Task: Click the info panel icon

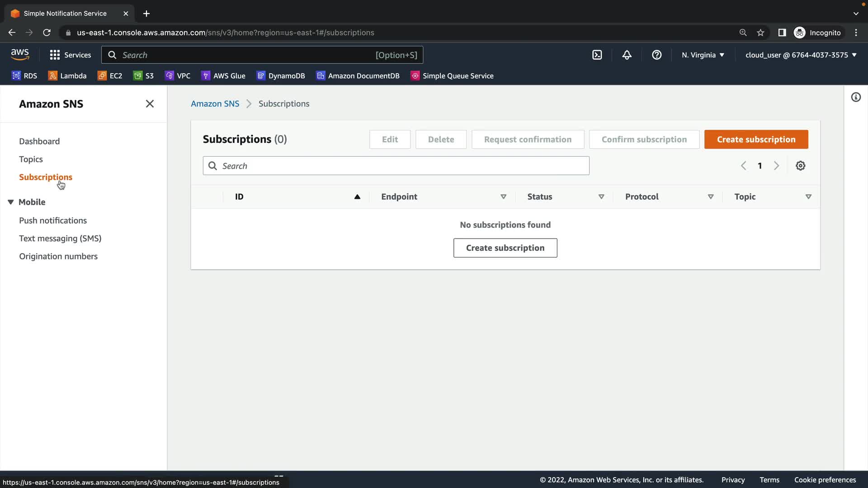Action: (x=856, y=97)
